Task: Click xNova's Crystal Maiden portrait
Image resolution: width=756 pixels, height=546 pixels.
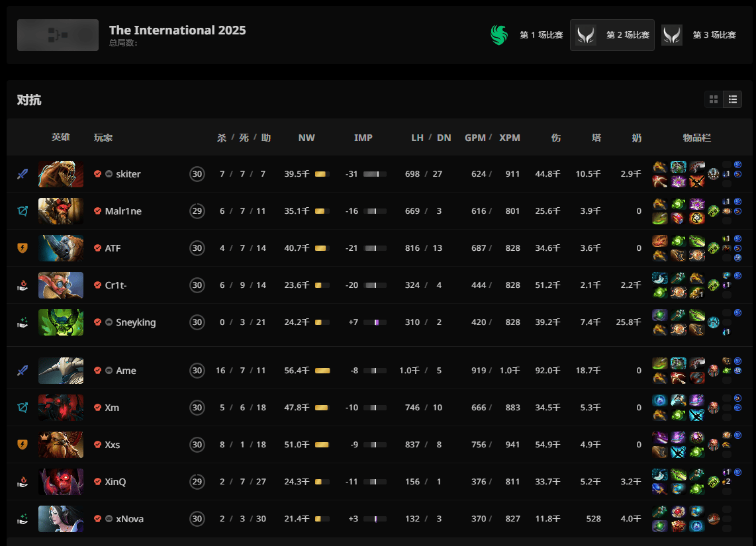Action: pyautogui.click(x=61, y=519)
